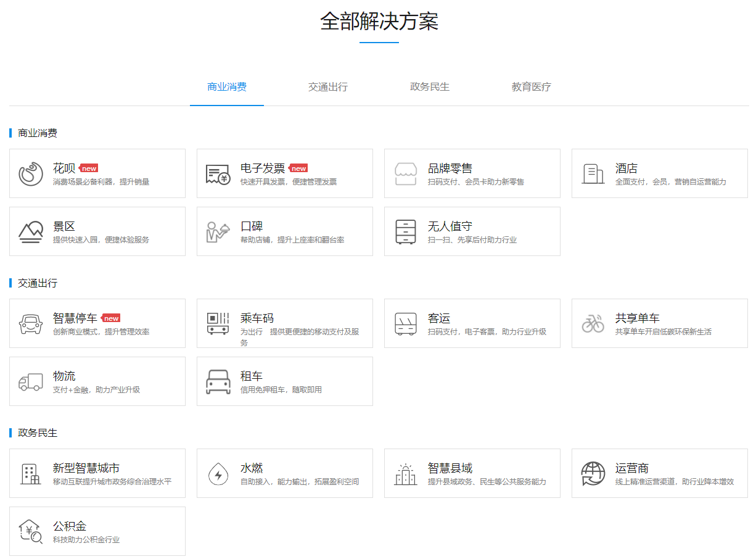Switch to the 政务民生 tab

point(430,87)
